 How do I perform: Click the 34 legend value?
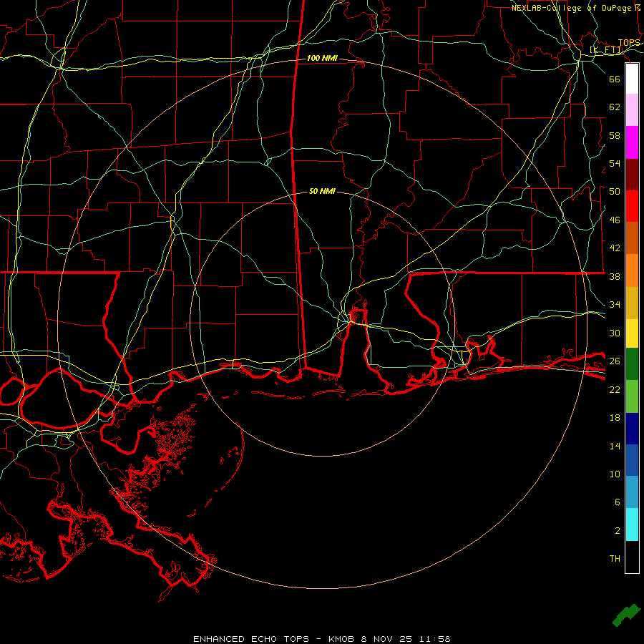click(x=615, y=305)
